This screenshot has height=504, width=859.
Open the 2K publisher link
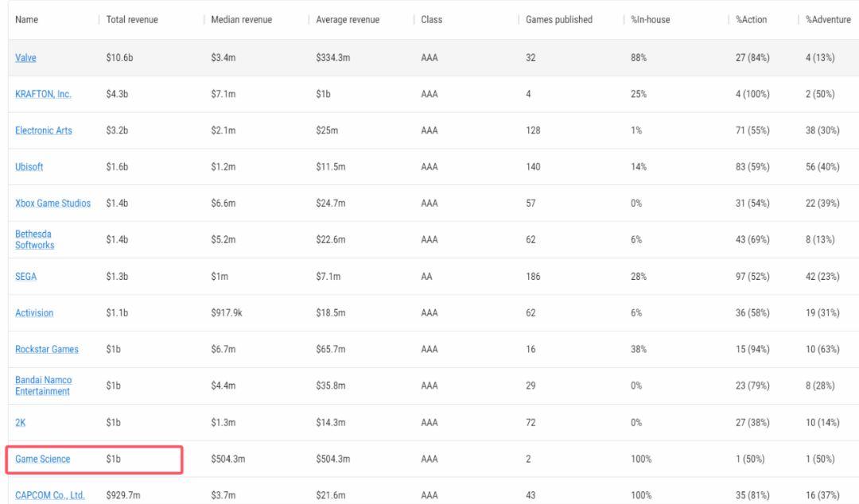click(x=21, y=422)
